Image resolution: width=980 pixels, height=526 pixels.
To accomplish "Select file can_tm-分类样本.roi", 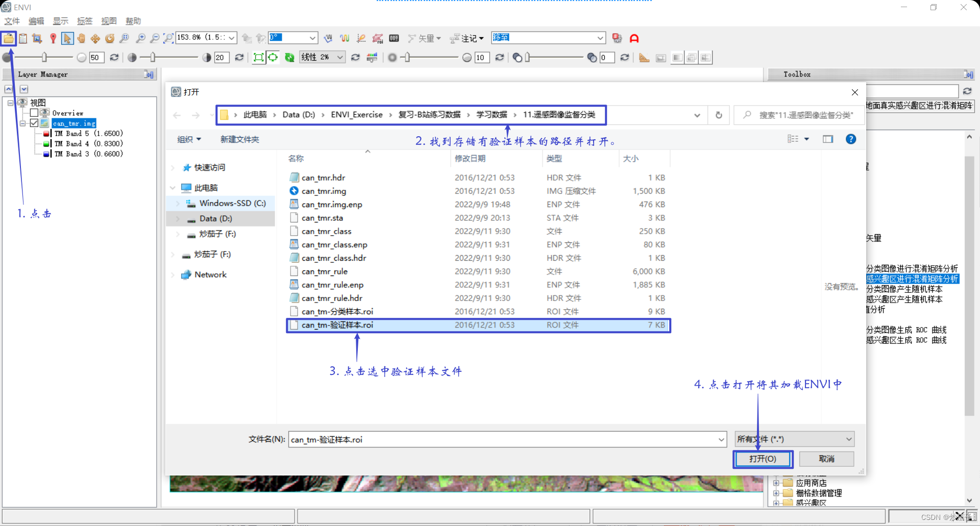I will [x=337, y=312].
